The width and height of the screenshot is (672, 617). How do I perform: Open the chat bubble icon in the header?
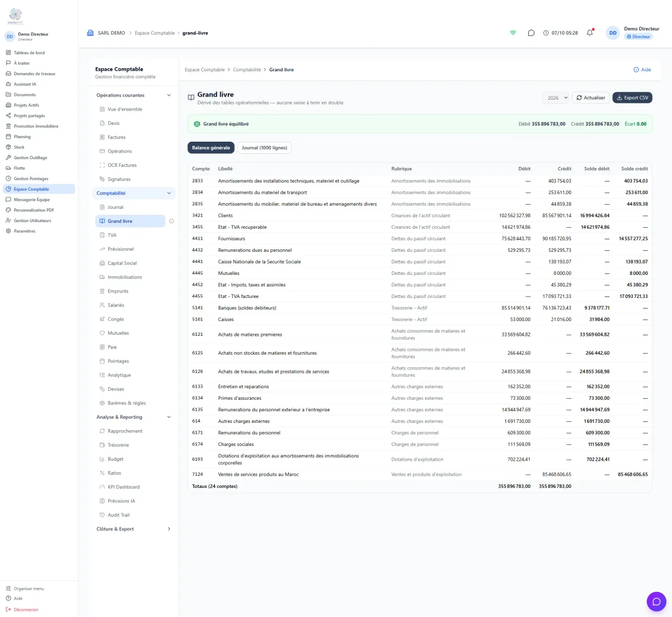[x=531, y=33]
